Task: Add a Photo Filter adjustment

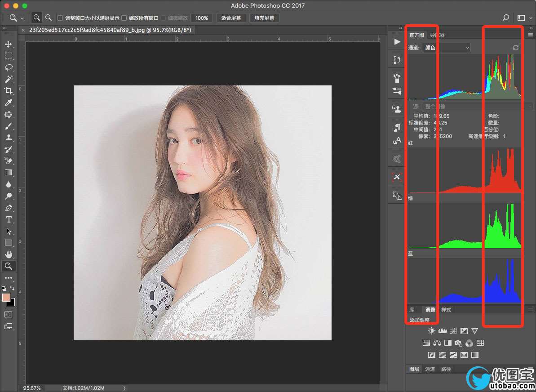Action: coord(458,343)
